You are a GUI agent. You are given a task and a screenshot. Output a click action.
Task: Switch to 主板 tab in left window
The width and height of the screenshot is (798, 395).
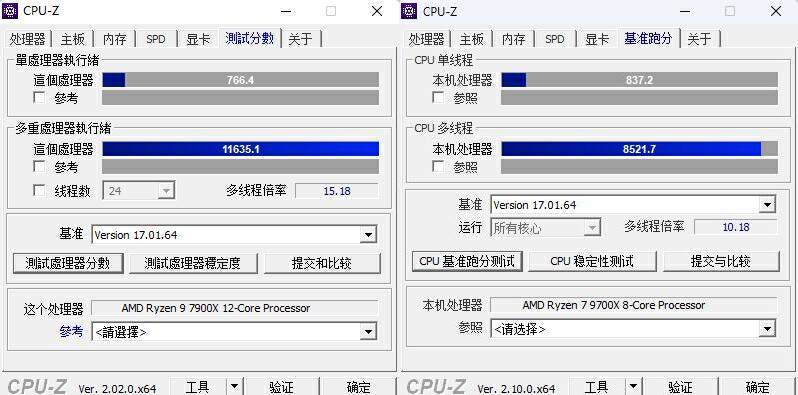pyautogui.click(x=73, y=39)
